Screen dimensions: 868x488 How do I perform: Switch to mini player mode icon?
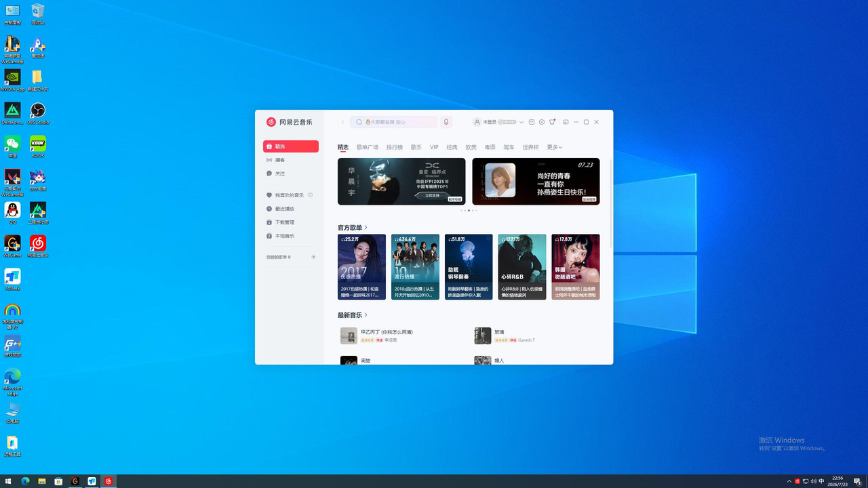point(566,122)
